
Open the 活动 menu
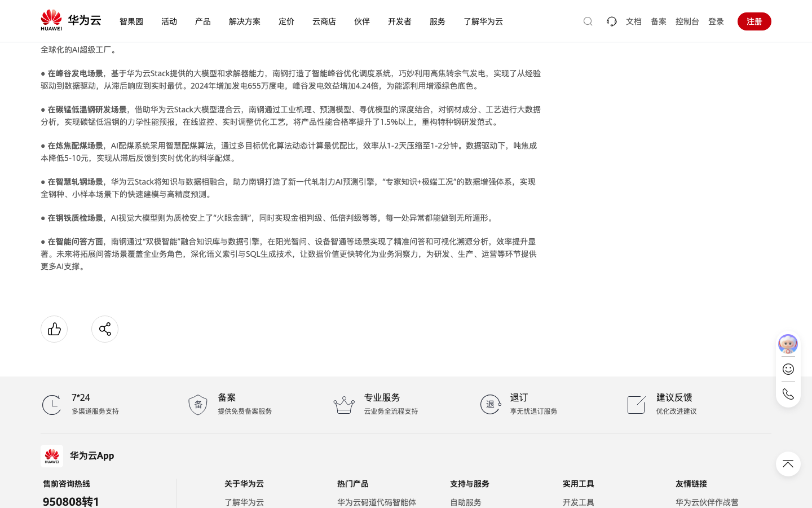pyautogui.click(x=169, y=21)
